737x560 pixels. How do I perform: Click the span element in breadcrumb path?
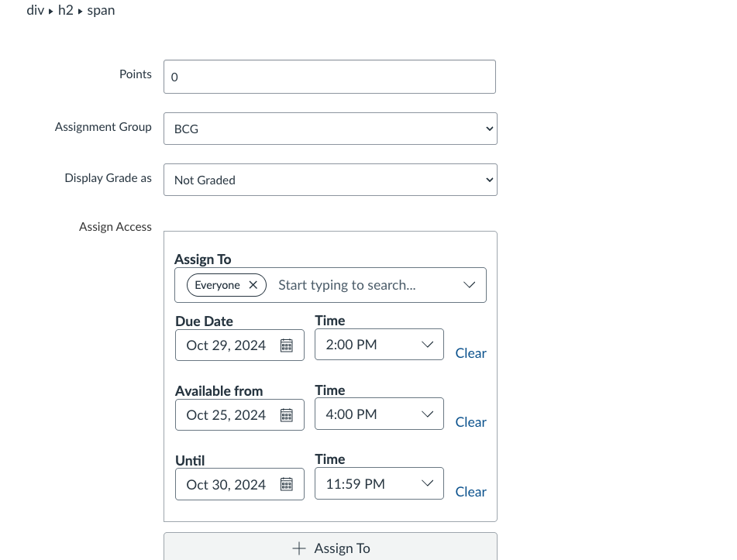pyautogui.click(x=101, y=11)
